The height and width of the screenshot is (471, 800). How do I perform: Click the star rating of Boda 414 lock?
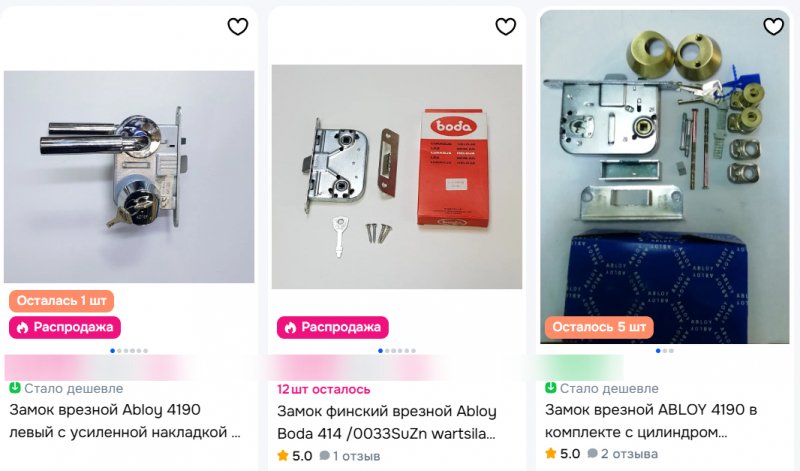click(283, 456)
